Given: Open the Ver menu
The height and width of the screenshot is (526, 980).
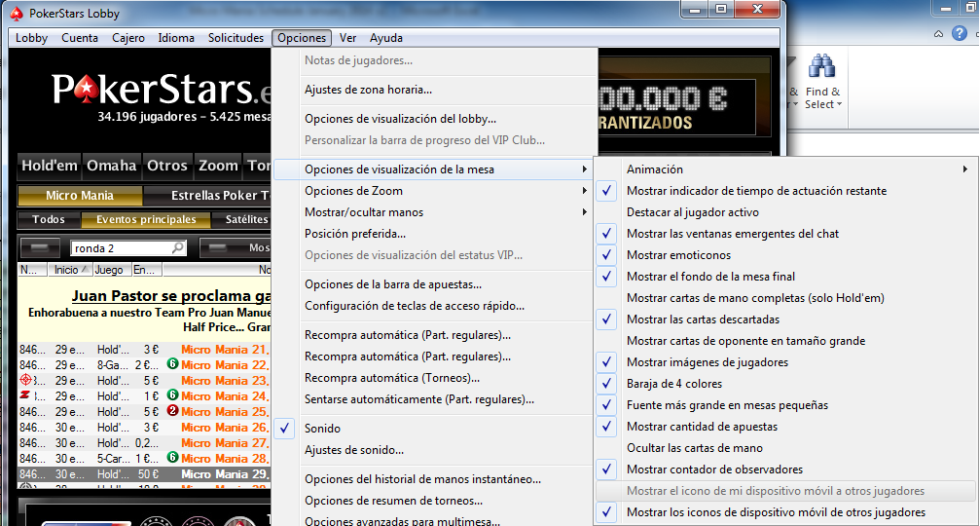Looking at the screenshot, I should 347,38.
